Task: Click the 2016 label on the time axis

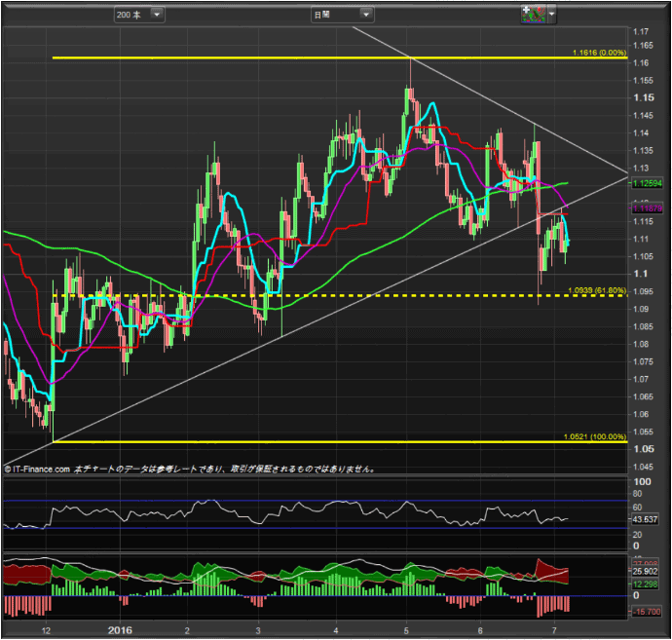Action: tap(120, 630)
